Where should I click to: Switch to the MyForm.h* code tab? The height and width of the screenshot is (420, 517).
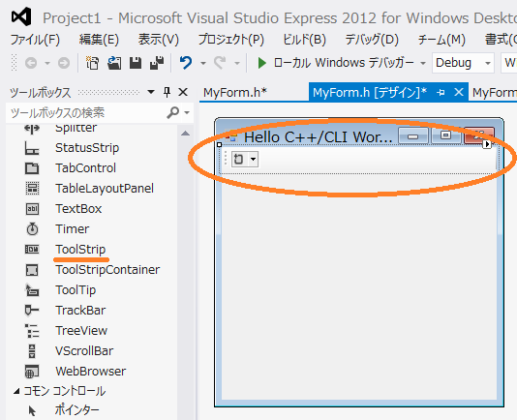pos(235,93)
